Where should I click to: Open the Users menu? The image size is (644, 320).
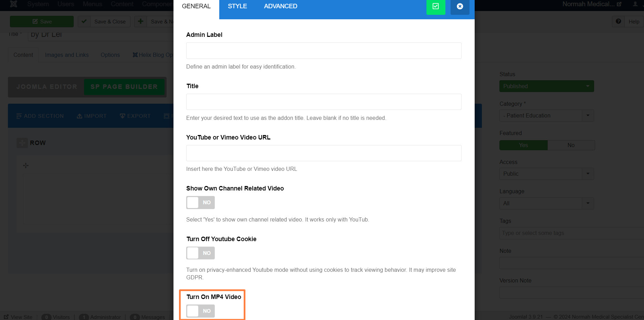point(66,4)
